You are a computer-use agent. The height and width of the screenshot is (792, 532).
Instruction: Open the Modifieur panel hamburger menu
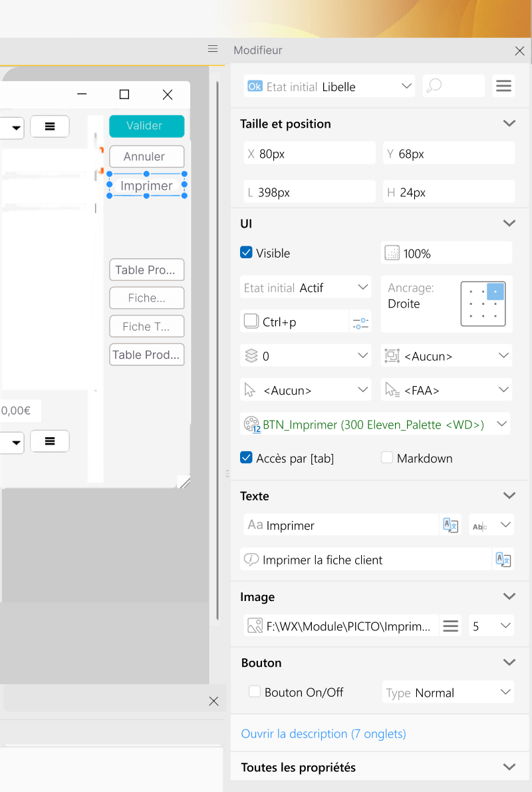pyautogui.click(x=213, y=49)
